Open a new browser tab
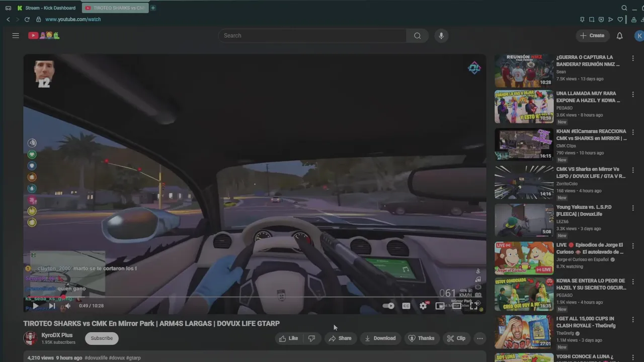Screen dimensions: 644x362 [x=153, y=8]
